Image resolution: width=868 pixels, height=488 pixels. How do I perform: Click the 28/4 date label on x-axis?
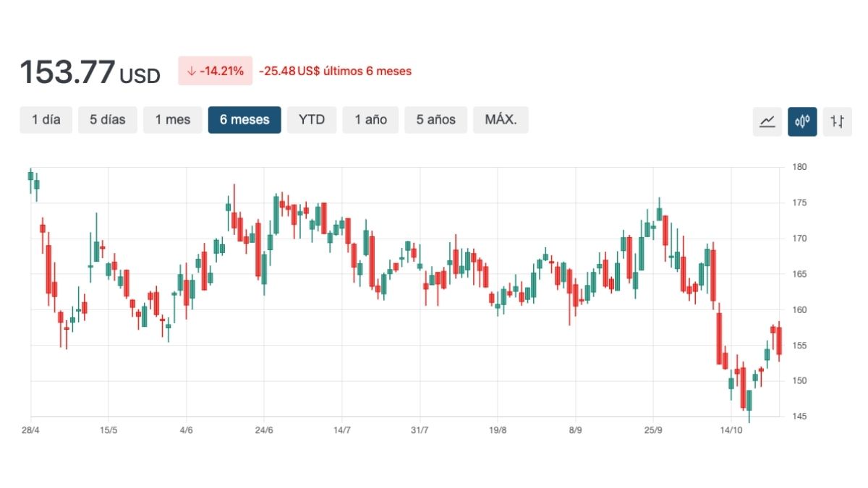tap(30, 430)
